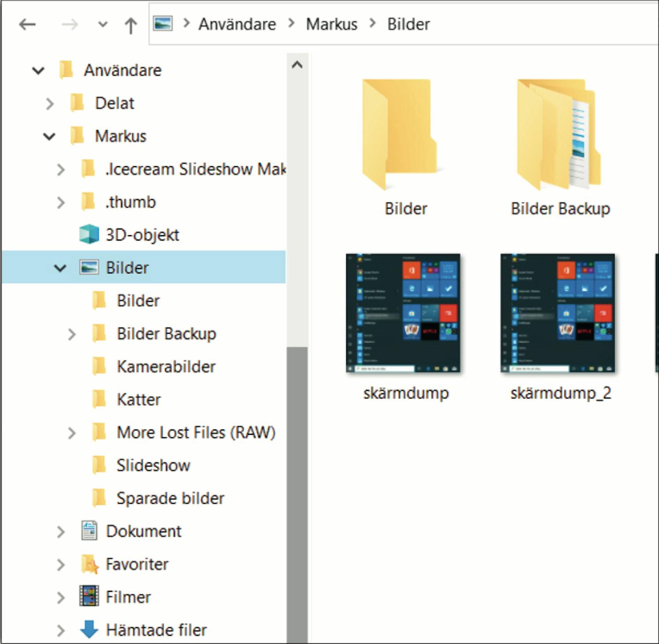Click the Dokument document icon

(x=89, y=531)
